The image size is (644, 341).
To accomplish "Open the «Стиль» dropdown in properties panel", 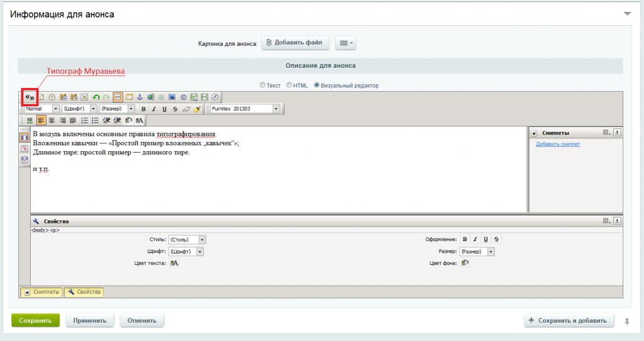I will [x=202, y=239].
